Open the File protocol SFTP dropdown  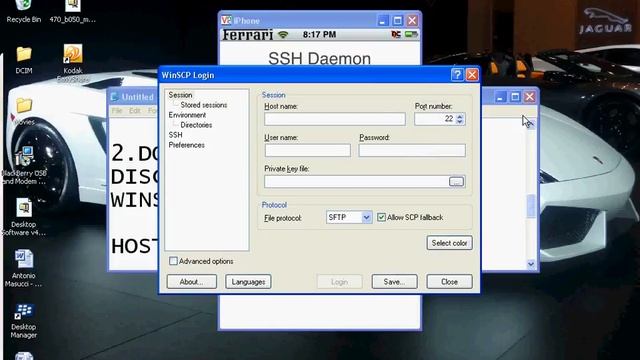(x=367, y=217)
